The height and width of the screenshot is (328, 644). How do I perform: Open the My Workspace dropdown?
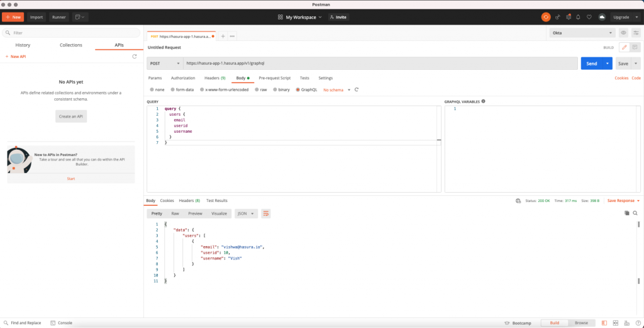click(x=300, y=17)
